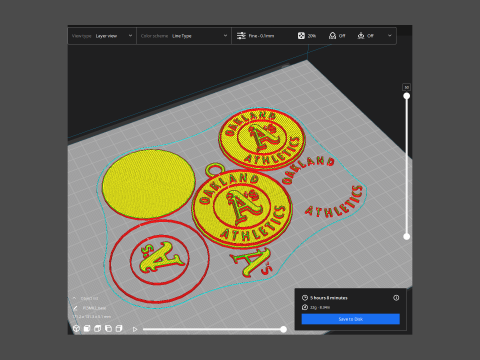Viewport: 480px width, 360px height.
Task: Click the adhesion Off icon
Action: point(361,36)
